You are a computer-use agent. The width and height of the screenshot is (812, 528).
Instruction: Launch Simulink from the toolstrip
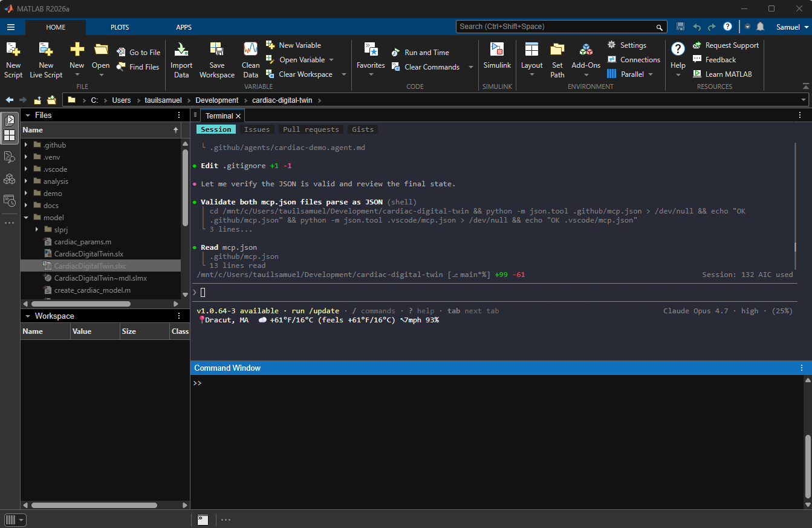pyautogui.click(x=497, y=56)
